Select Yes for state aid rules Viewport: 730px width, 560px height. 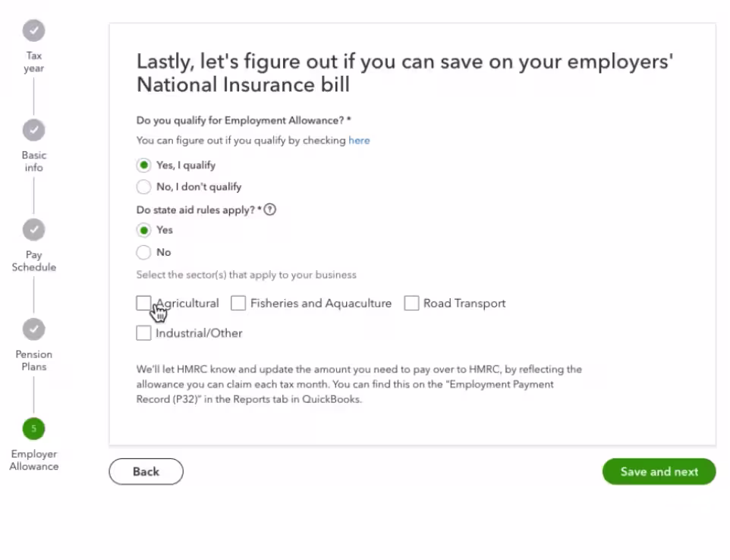click(144, 231)
